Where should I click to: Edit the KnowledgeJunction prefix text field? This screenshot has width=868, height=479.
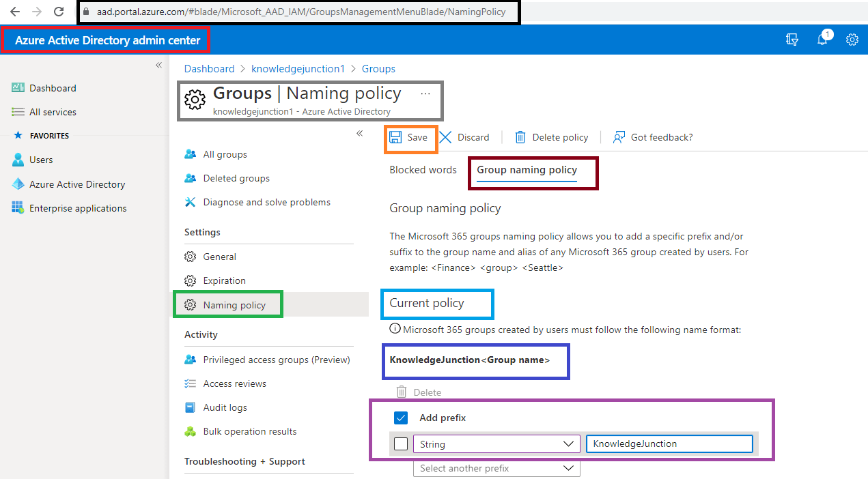tap(668, 444)
